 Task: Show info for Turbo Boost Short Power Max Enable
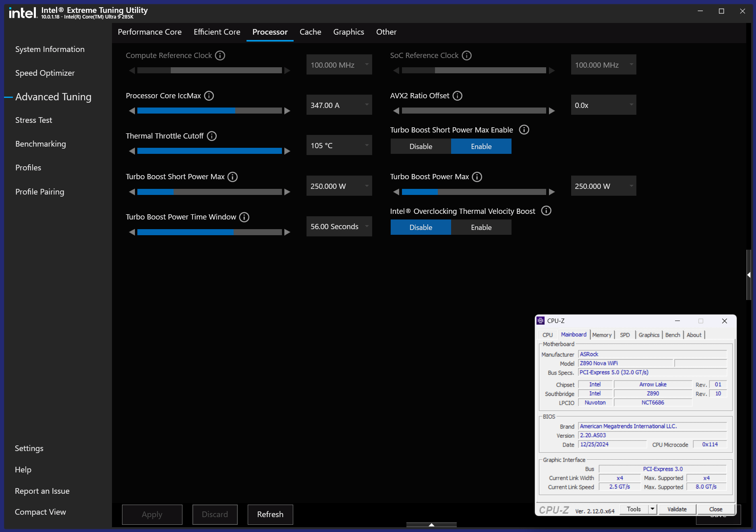point(524,130)
